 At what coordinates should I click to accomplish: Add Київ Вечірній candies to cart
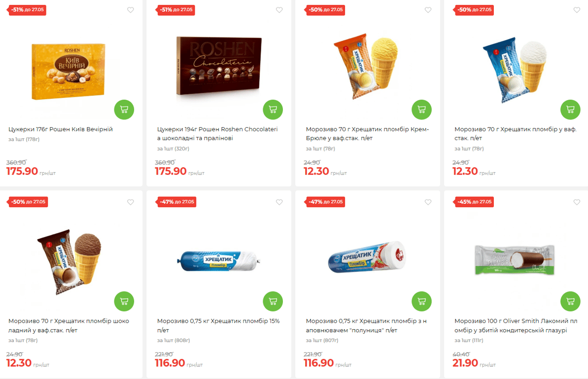point(124,110)
